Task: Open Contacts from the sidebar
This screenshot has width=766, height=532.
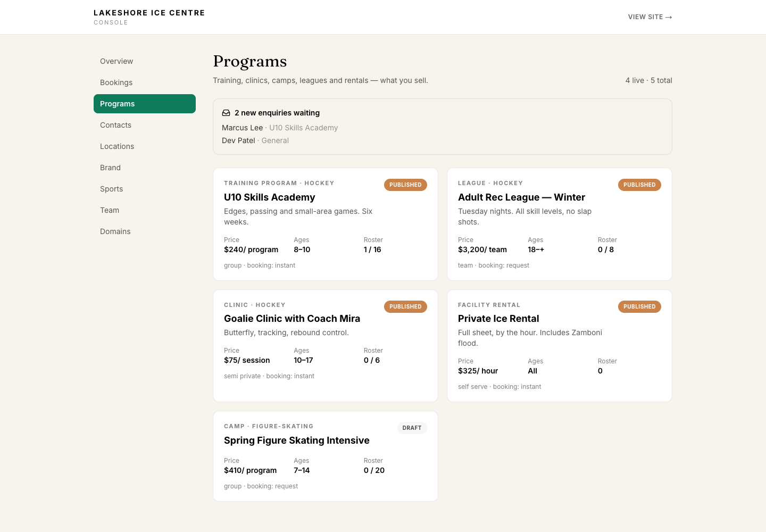Action: 145,125
